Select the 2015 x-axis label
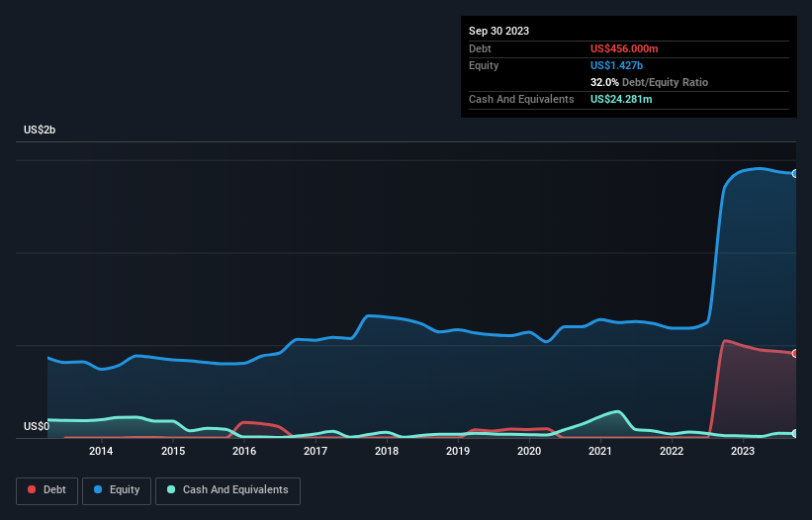The height and width of the screenshot is (520, 812). point(173,451)
